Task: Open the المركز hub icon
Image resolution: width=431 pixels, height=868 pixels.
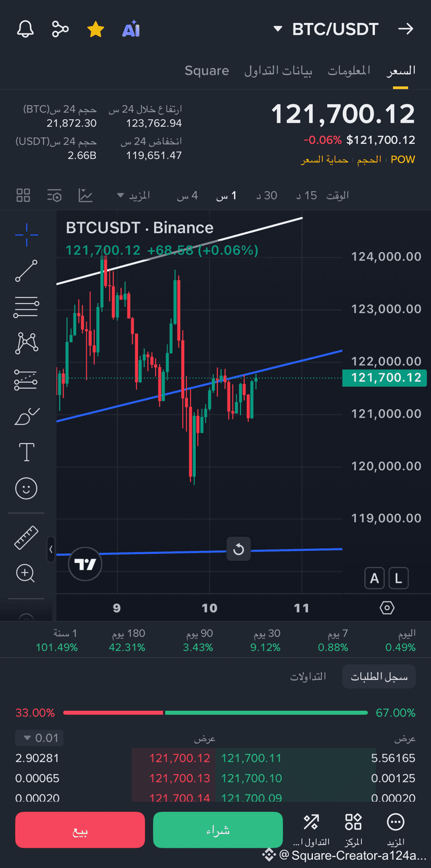Action: point(353,829)
